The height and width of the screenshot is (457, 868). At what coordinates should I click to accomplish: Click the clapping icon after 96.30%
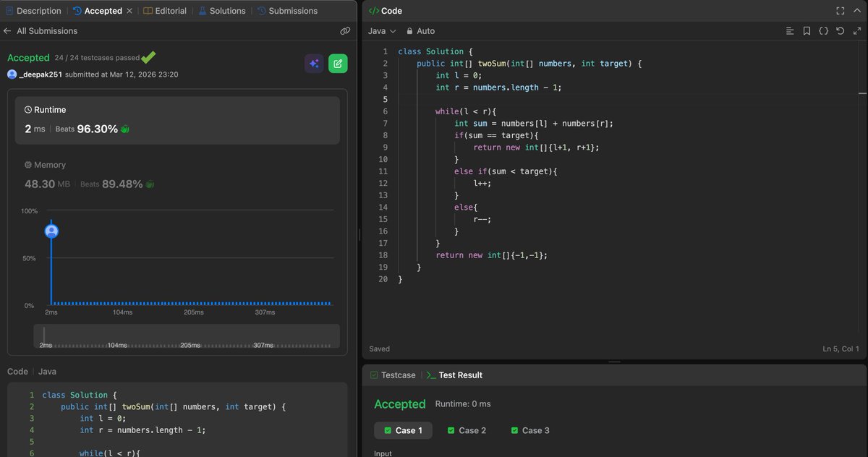click(125, 129)
